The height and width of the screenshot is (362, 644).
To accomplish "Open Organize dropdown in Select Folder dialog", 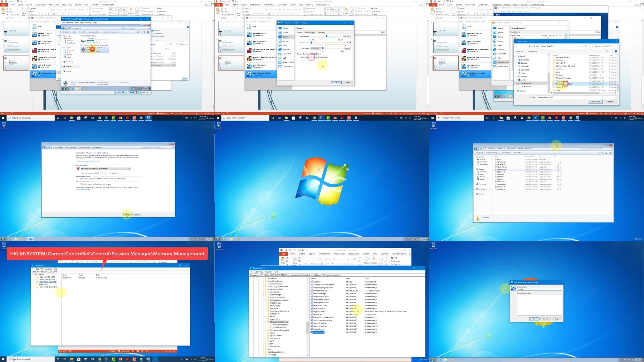I will [x=520, y=51].
